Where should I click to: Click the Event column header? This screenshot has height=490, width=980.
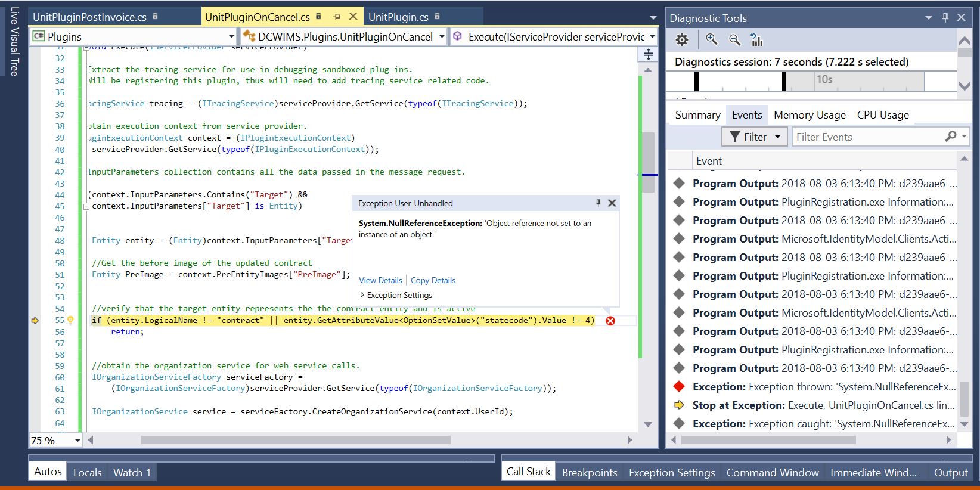(709, 161)
